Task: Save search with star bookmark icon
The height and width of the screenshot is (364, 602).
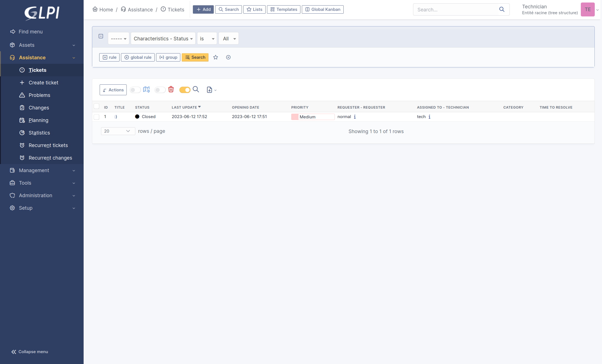Action: coord(215,57)
